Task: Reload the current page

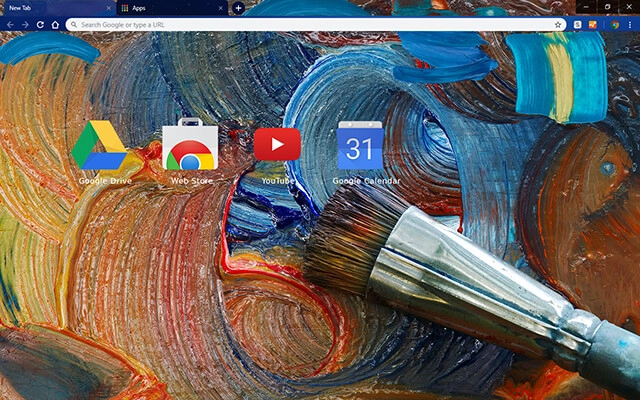Action: click(x=40, y=25)
